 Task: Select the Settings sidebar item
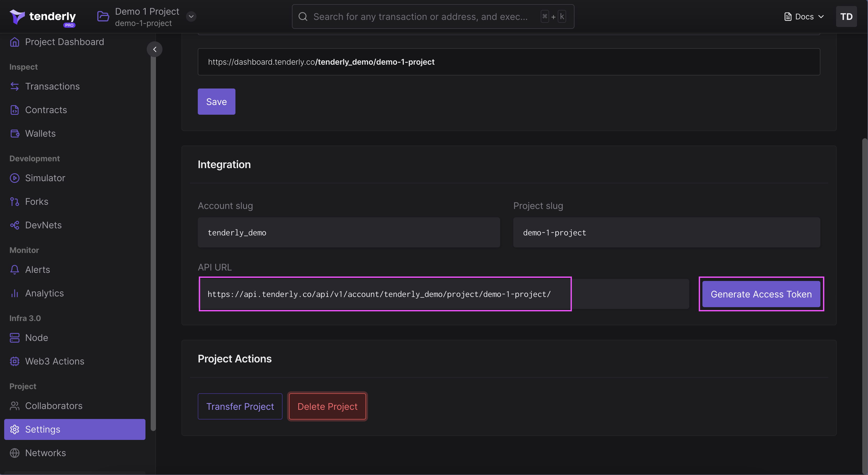coord(75,429)
